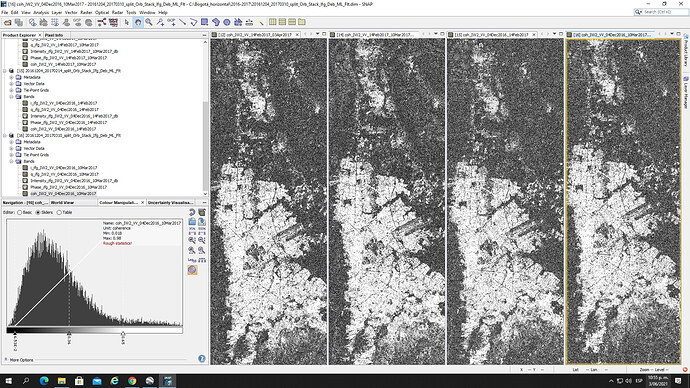Collapse the Bands folder of product [16]
Screen dimensions: 690x388
point(11,161)
